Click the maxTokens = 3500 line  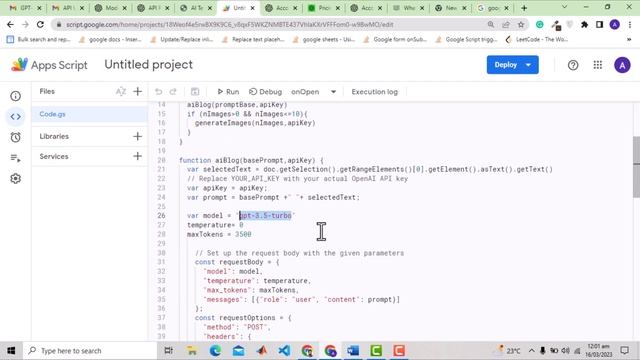[x=219, y=234]
